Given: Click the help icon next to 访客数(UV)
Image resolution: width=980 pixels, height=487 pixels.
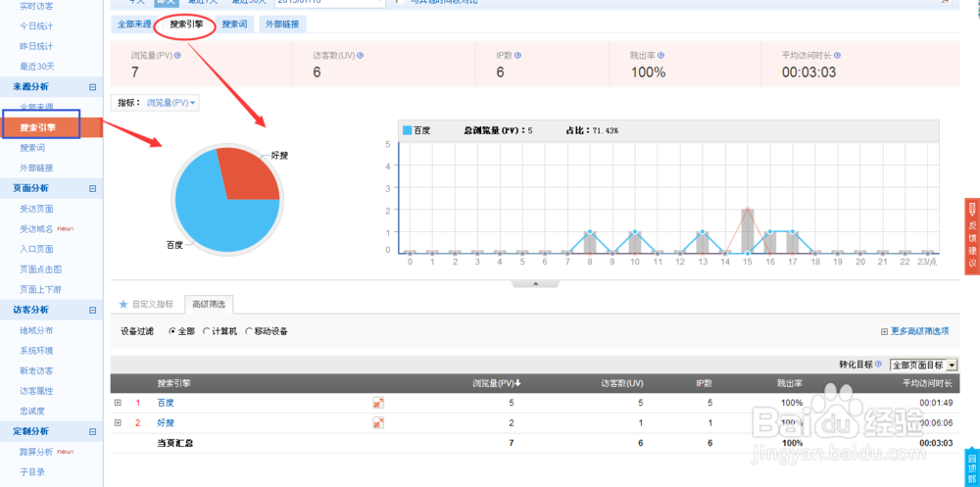Looking at the screenshot, I should tap(361, 55).
